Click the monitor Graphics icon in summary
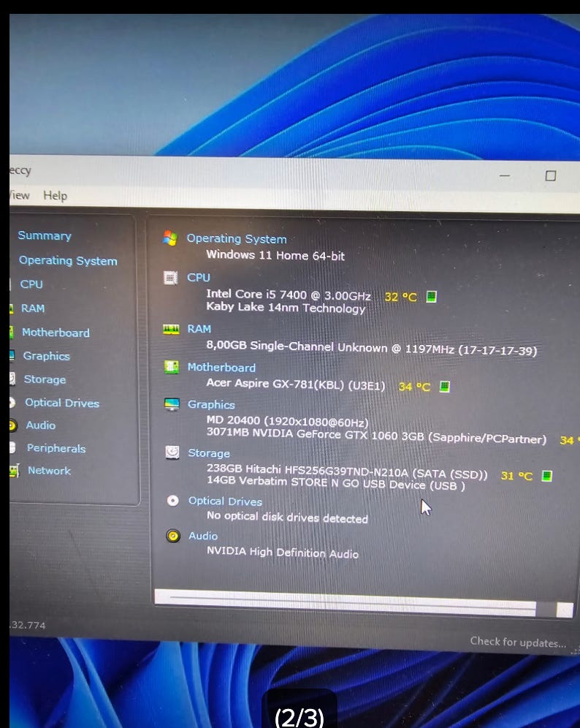Viewport: 580px width, 728px height. point(172,404)
